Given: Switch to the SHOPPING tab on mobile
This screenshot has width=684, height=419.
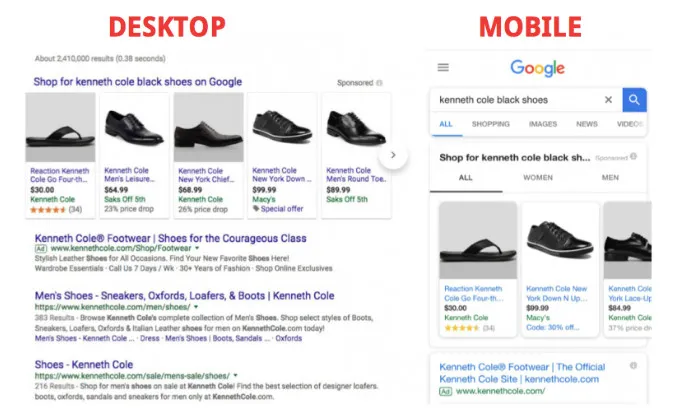Looking at the screenshot, I should point(490,124).
